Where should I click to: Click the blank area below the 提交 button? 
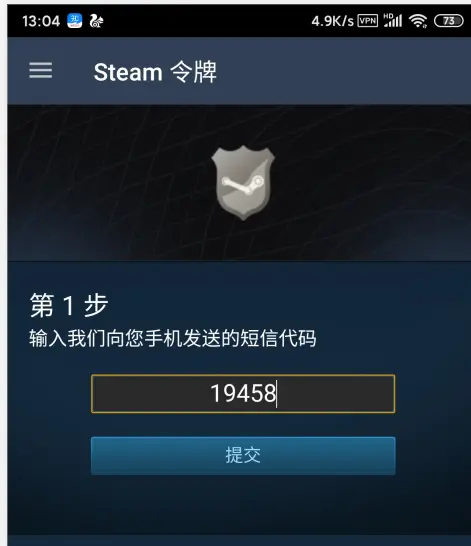point(243,505)
